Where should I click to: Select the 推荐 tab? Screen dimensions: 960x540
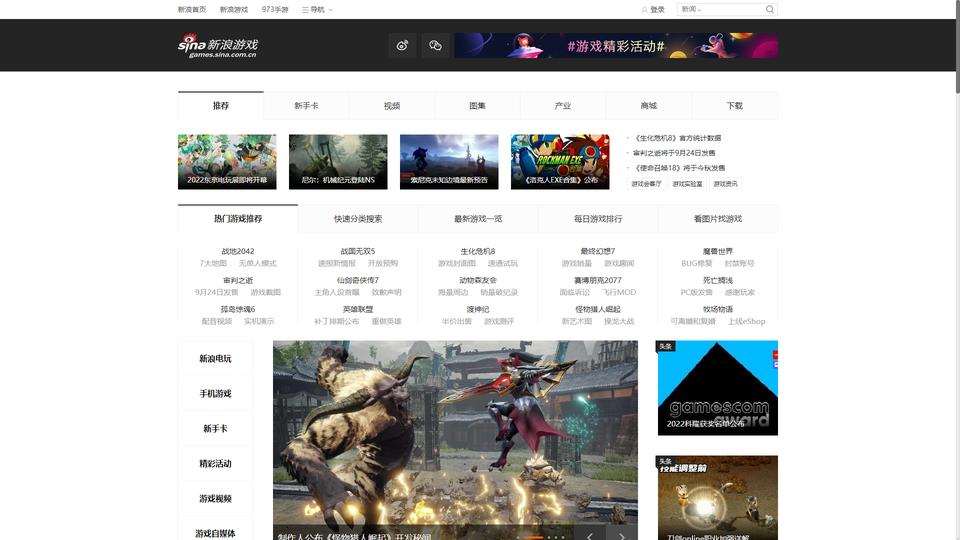point(220,105)
